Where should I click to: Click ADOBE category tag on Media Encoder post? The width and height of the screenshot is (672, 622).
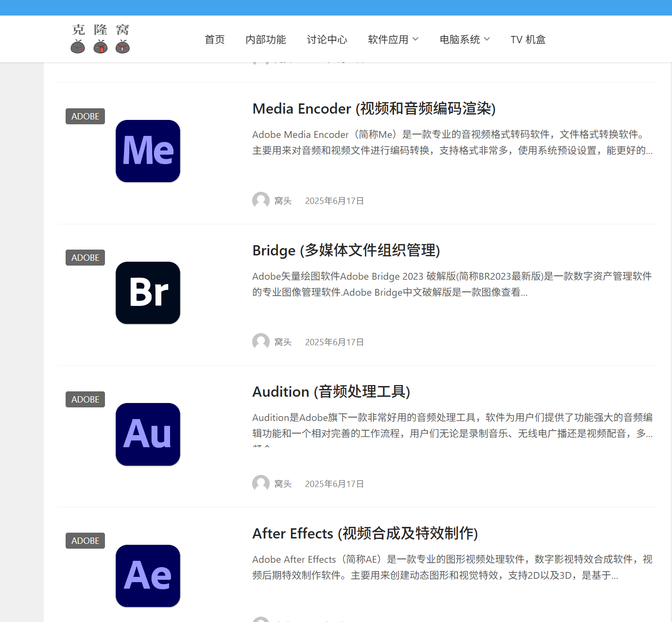point(85,117)
